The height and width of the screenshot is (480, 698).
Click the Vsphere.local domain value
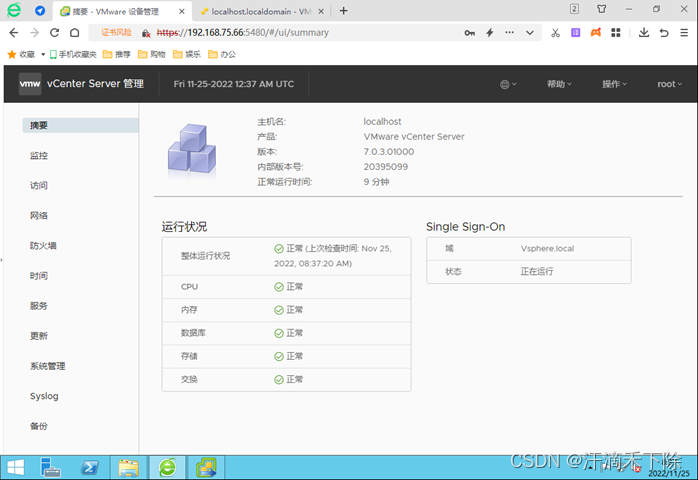547,248
